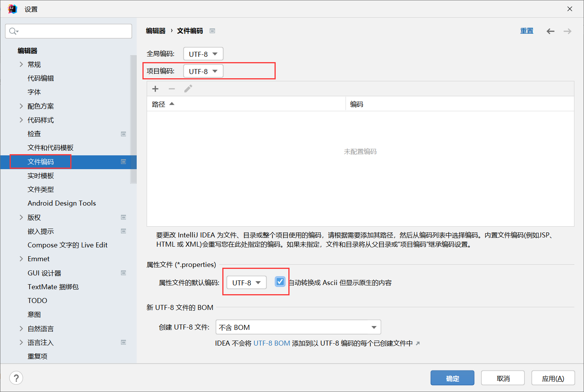Click project icon on 版权 row
This screenshot has width=584, height=392.
point(124,217)
